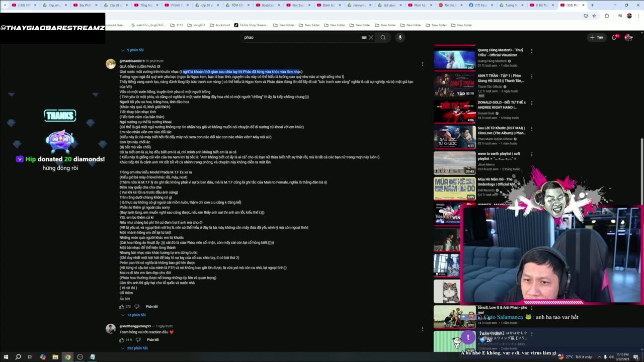Screen dimensions: 644x362
Task: Switch to the Tổng hợp browser tab
Action: (146, 5)
